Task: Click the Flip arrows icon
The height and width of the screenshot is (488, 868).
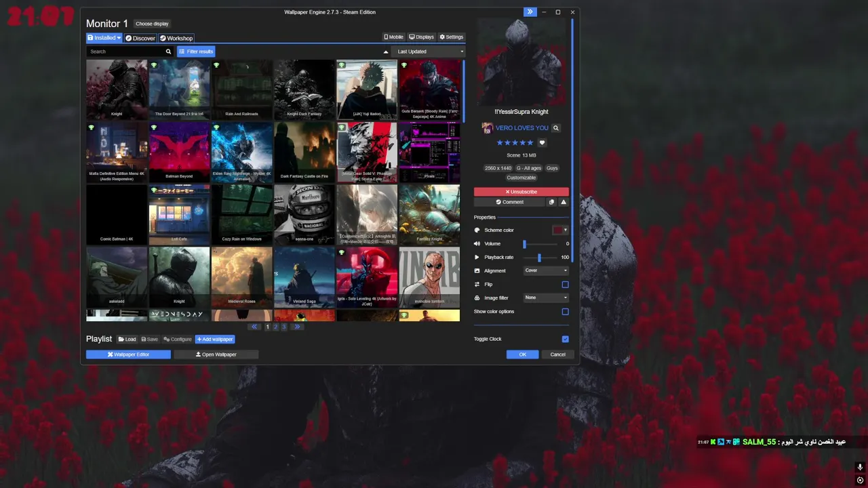Action: pos(477,285)
